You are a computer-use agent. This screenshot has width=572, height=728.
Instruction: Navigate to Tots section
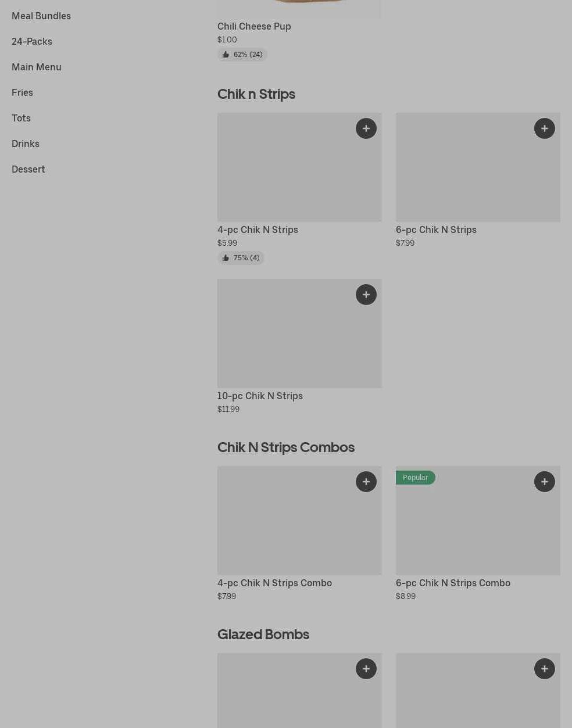[x=21, y=118]
